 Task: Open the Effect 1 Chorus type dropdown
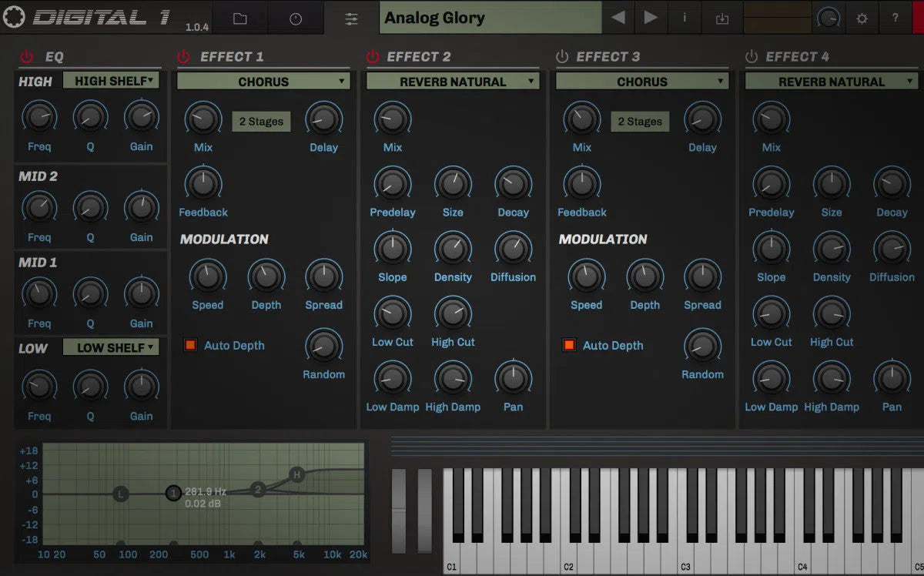point(263,81)
